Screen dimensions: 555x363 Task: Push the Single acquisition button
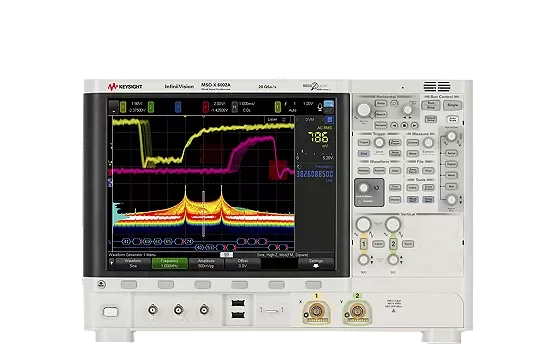453,105
